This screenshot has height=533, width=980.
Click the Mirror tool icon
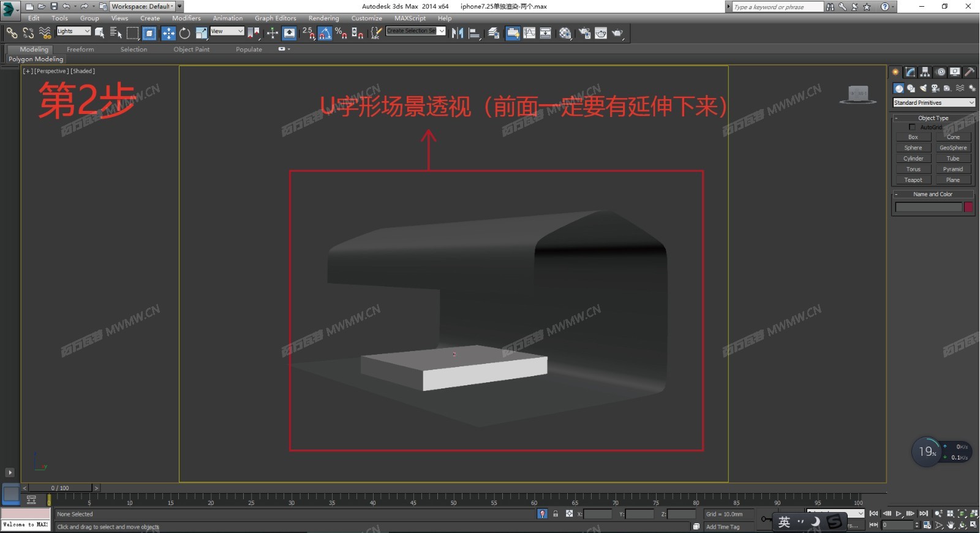coord(458,33)
